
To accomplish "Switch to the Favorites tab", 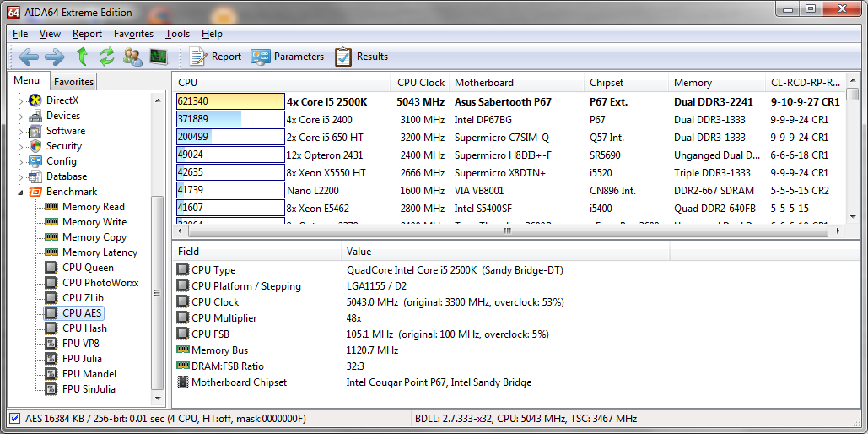I will tap(73, 81).
